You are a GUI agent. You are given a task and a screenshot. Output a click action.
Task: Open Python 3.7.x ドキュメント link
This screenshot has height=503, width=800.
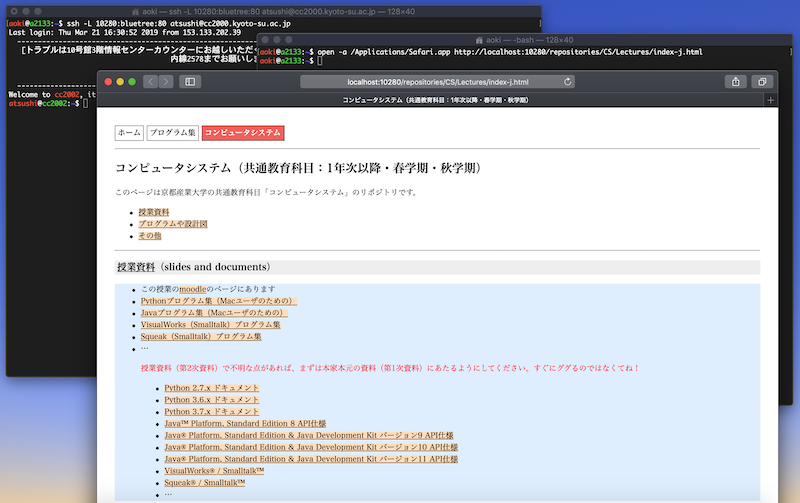(x=212, y=412)
